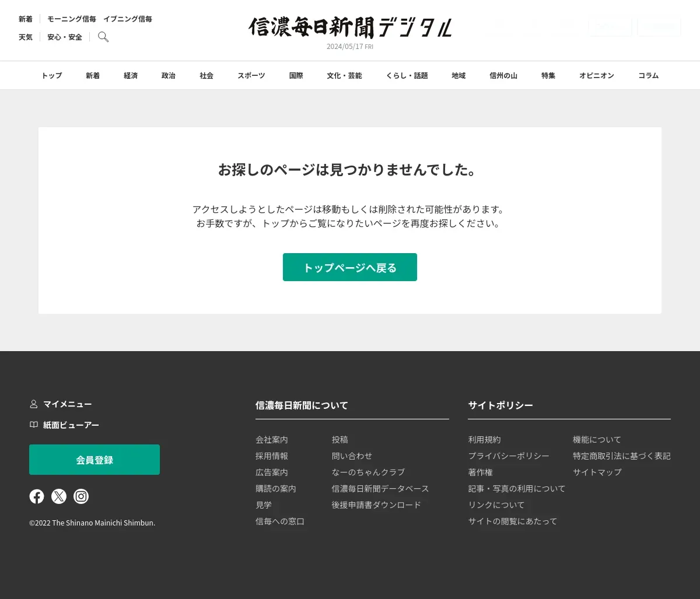Select 社会 in the navigation bar
Image resolution: width=700 pixels, height=599 pixels.
click(x=206, y=76)
